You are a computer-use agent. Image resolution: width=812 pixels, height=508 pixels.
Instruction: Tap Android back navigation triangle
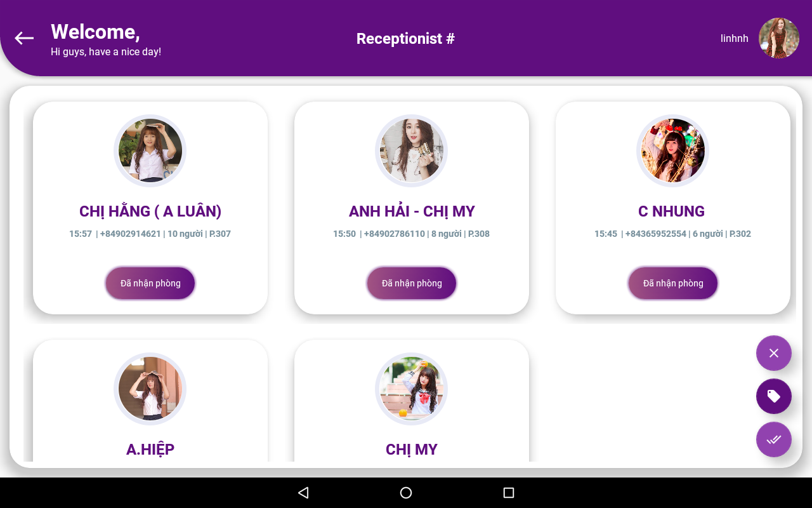coord(303,493)
